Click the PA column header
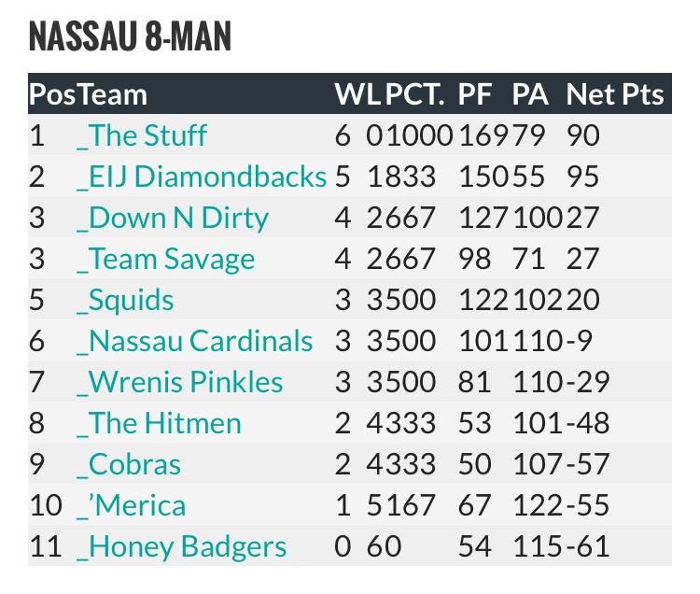Image resolution: width=700 pixels, height=594 pixels. pyautogui.click(x=529, y=94)
